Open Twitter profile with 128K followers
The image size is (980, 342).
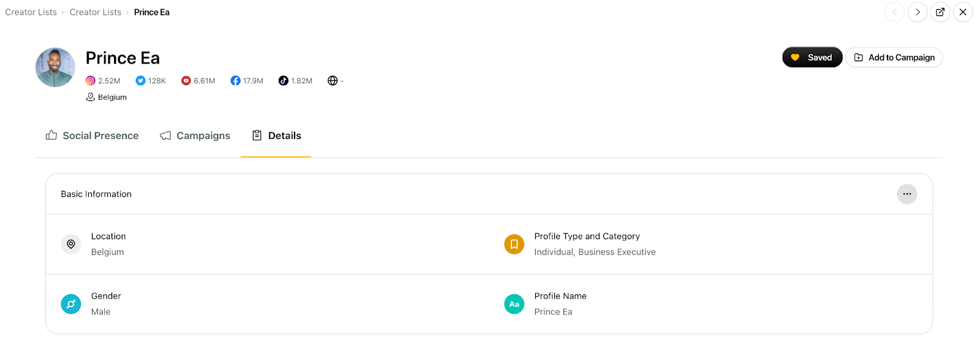(x=151, y=81)
